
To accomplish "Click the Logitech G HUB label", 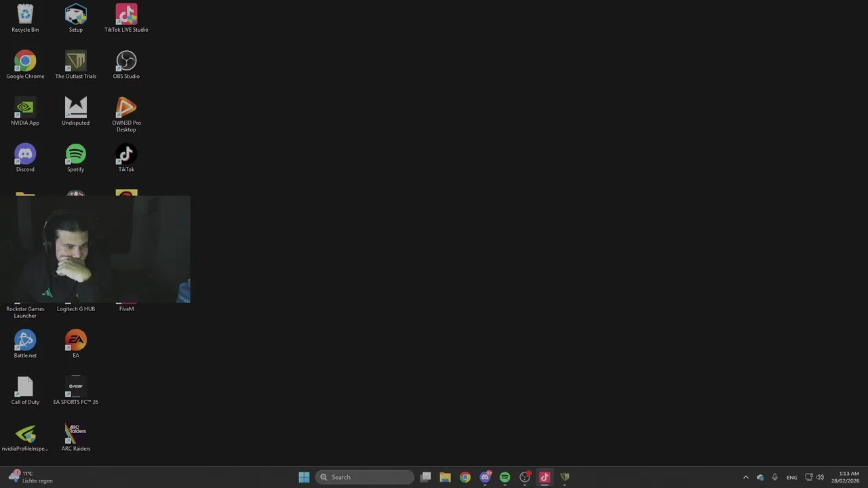I will pos(75,309).
